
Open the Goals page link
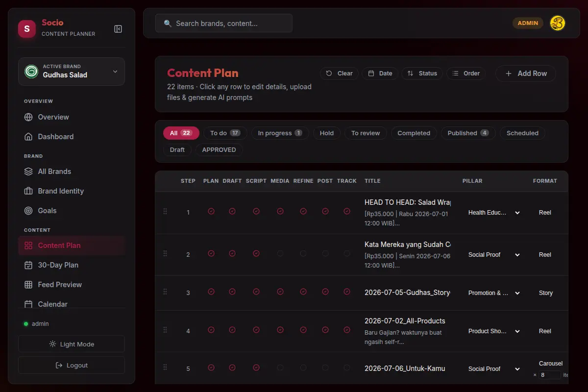pos(72,211)
